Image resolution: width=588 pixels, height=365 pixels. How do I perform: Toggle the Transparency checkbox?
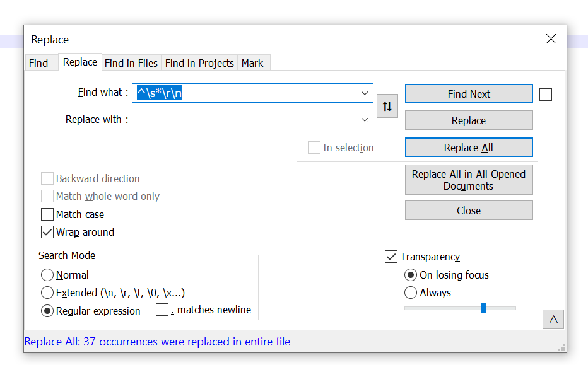pyautogui.click(x=391, y=257)
